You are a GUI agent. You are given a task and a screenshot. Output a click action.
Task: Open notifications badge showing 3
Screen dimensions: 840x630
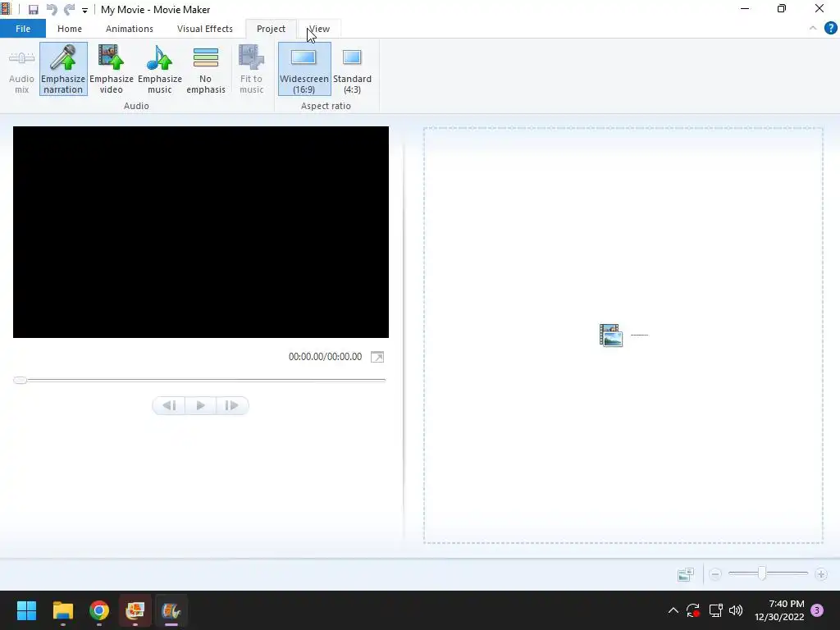pyautogui.click(x=817, y=610)
